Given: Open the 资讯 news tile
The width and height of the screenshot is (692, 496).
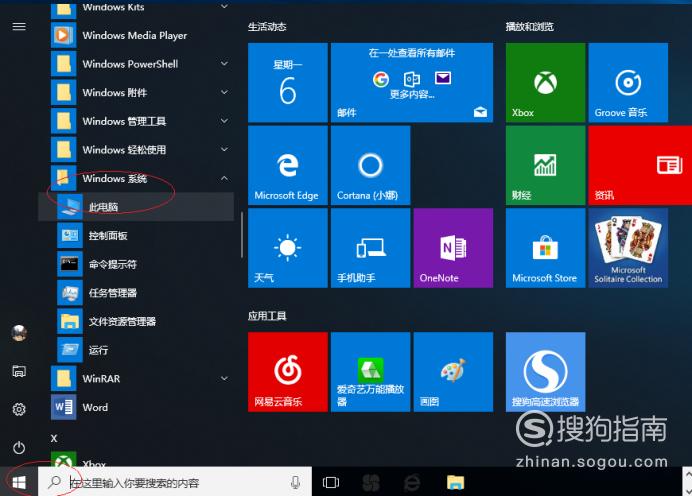Looking at the screenshot, I should tap(640, 165).
